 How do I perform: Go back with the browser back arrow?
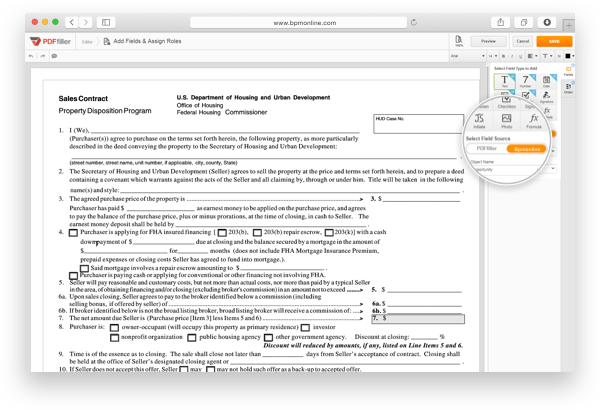(72, 22)
